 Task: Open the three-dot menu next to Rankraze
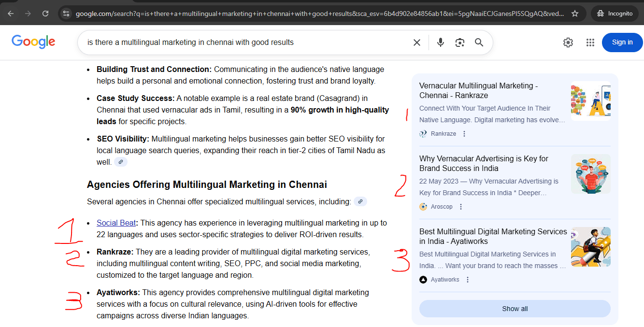(464, 133)
